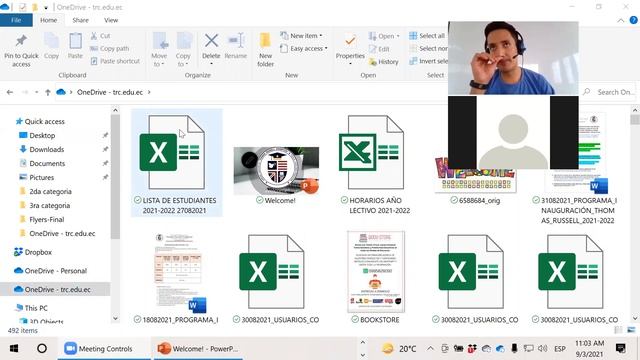
Task: Switch to the Share ribbon tab
Action: (80, 20)
